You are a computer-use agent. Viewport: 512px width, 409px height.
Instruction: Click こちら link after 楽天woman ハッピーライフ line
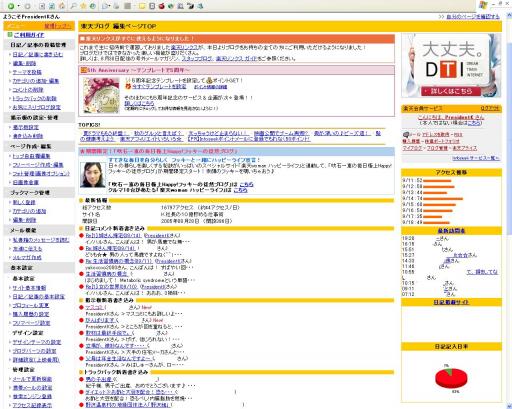[x=240, y=190]
